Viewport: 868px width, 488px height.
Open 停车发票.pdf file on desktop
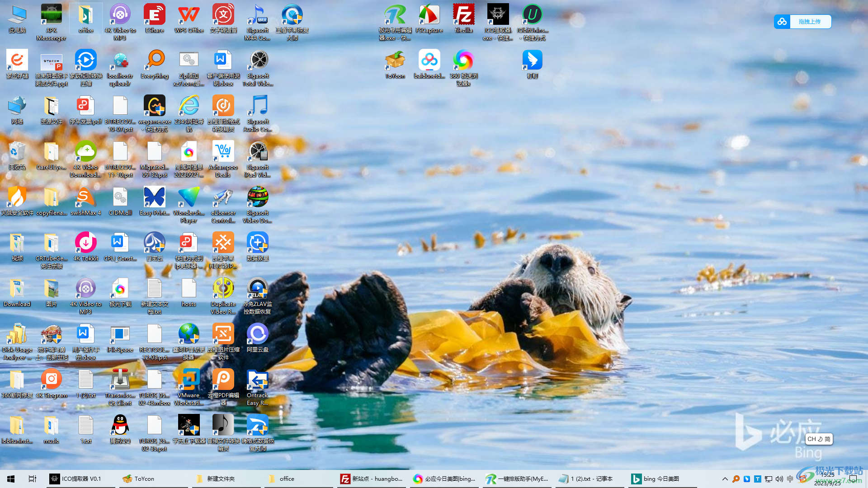[x=85, y=109]
